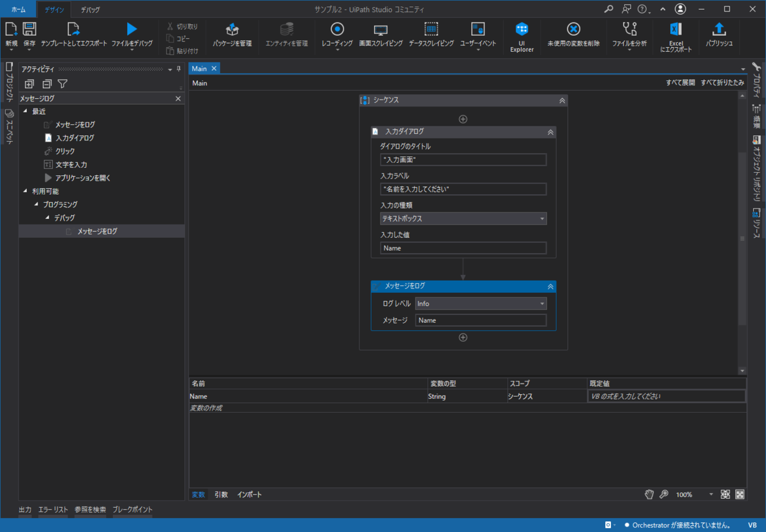The height and width of the screenshot is (532, 766).
Task: Click the Cut (切り取り) toolbar item
Action: click(x=182, y=27)
